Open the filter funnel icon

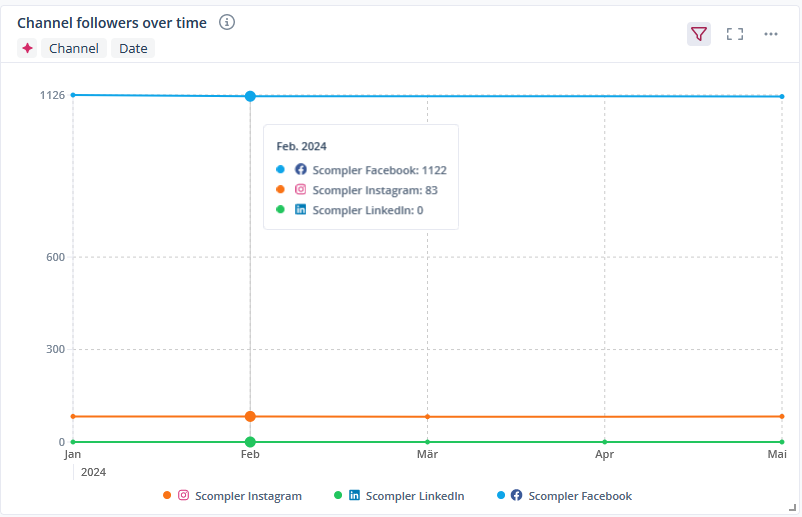tap(699, 34)
